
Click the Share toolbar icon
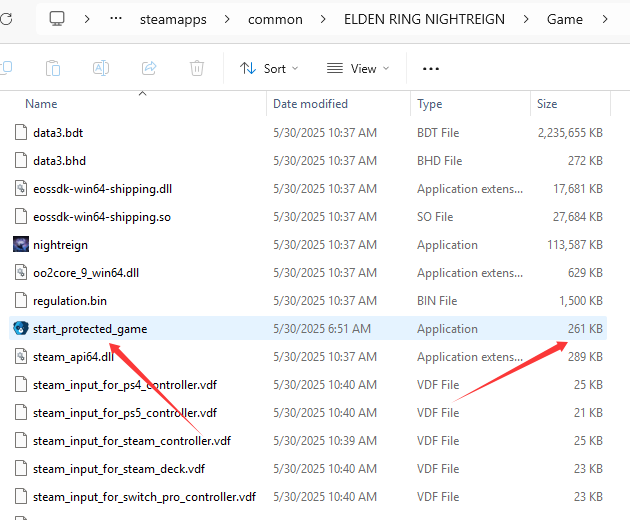point(149,68)
